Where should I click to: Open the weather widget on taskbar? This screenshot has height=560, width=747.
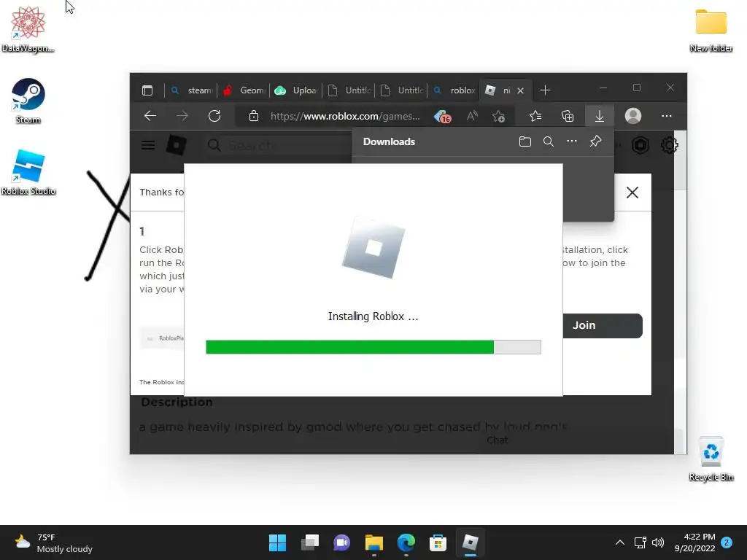coord(53,542)
